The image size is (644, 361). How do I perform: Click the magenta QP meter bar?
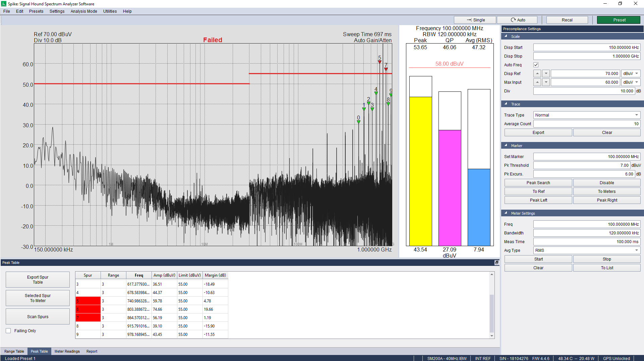[450, 188]
